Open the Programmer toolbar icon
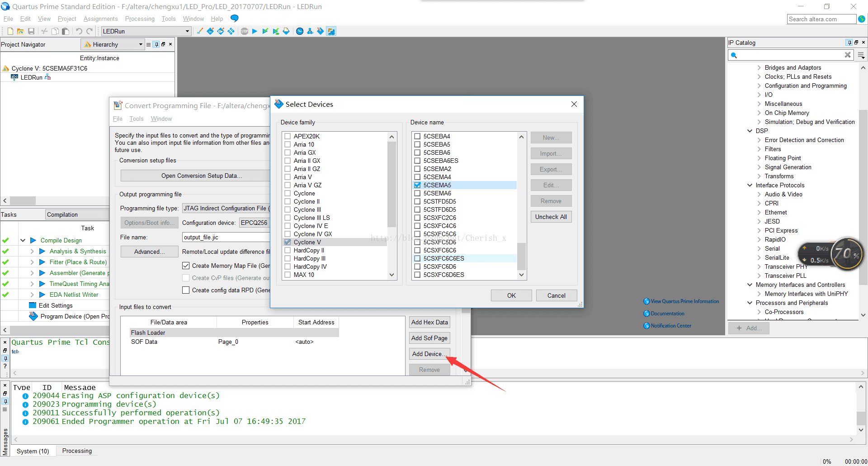 321,31
